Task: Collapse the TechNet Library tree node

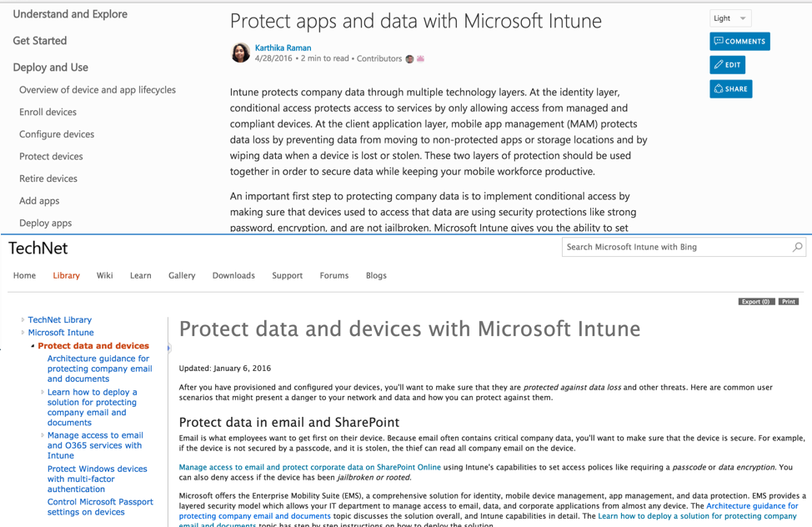Action: coord(23,319)
